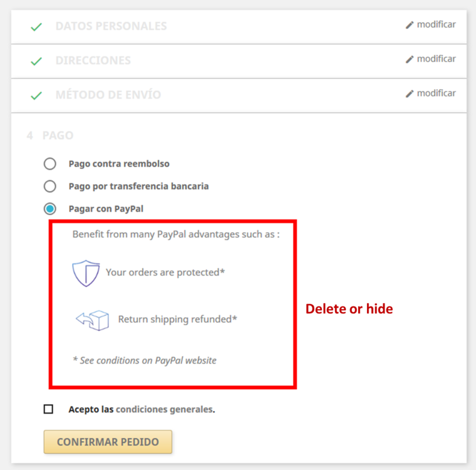Expand the Datos Personales step header

pos(111,26)
